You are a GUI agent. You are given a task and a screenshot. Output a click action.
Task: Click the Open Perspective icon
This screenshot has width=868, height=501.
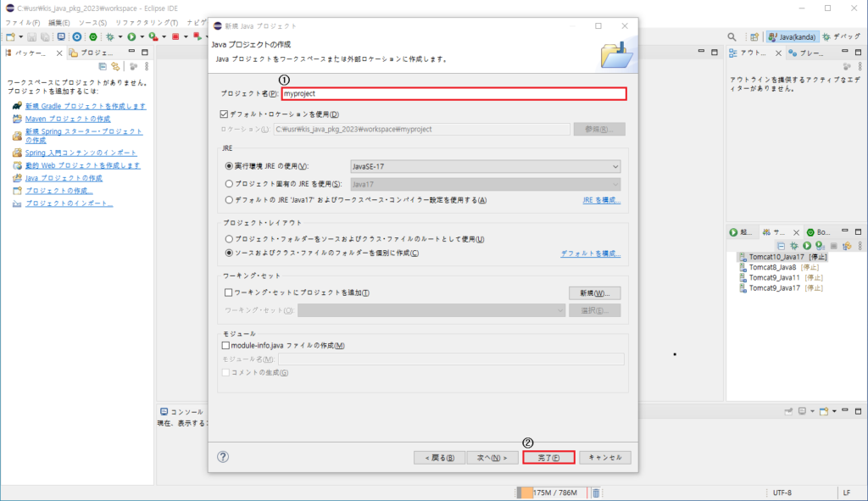tap(754, 37)
